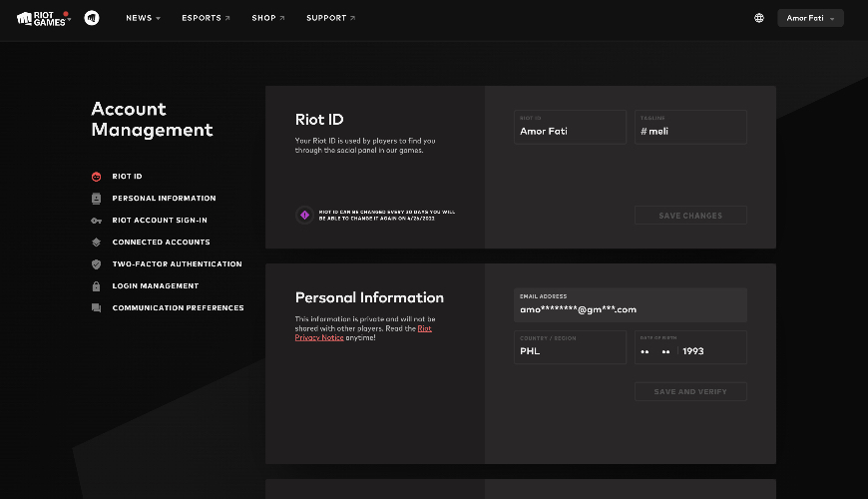Click the Tagline field with meli
Screen dimensions: 868x499
pyautogui.click(x=690, y=127)
